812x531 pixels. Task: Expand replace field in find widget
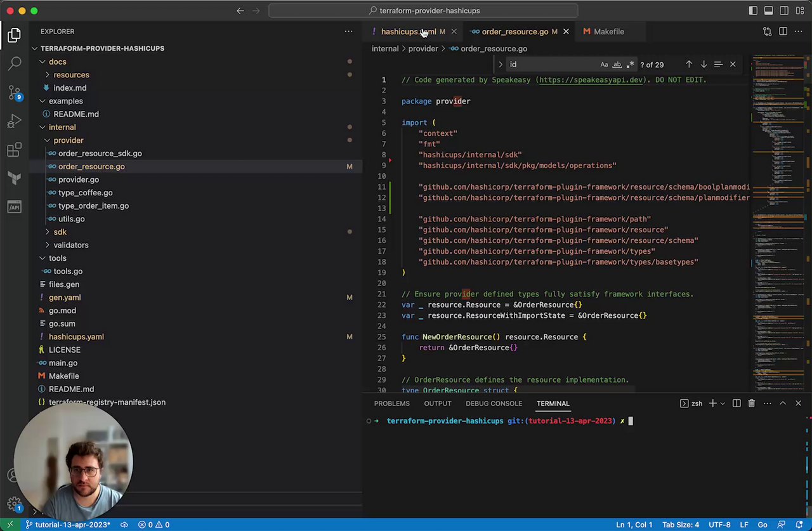pos(501,65)
